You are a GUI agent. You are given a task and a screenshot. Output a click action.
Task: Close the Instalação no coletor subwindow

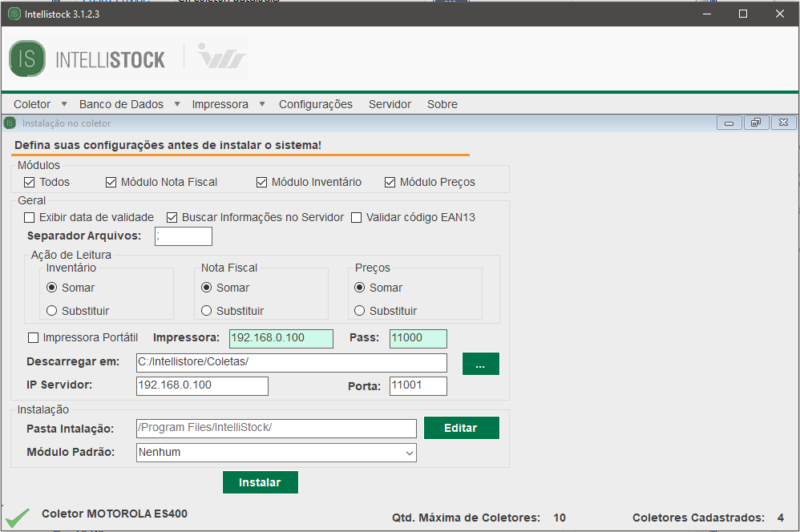pyautogui.click(x=782, y=123)
